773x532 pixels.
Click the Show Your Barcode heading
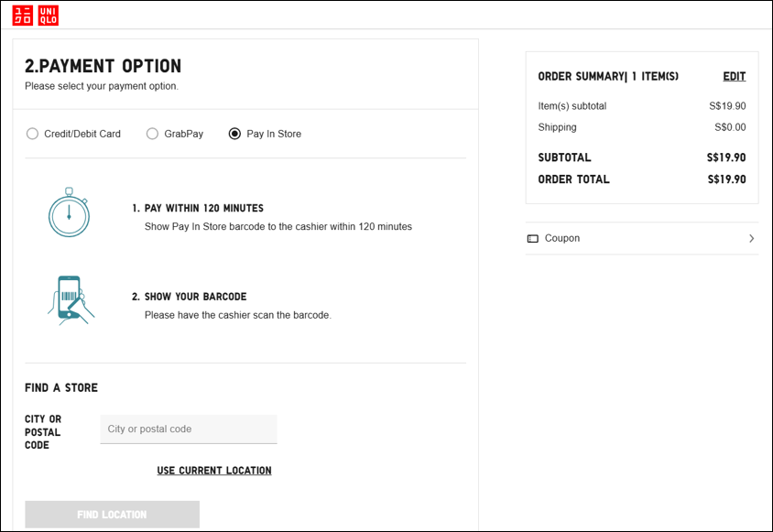tap(195, 297)
